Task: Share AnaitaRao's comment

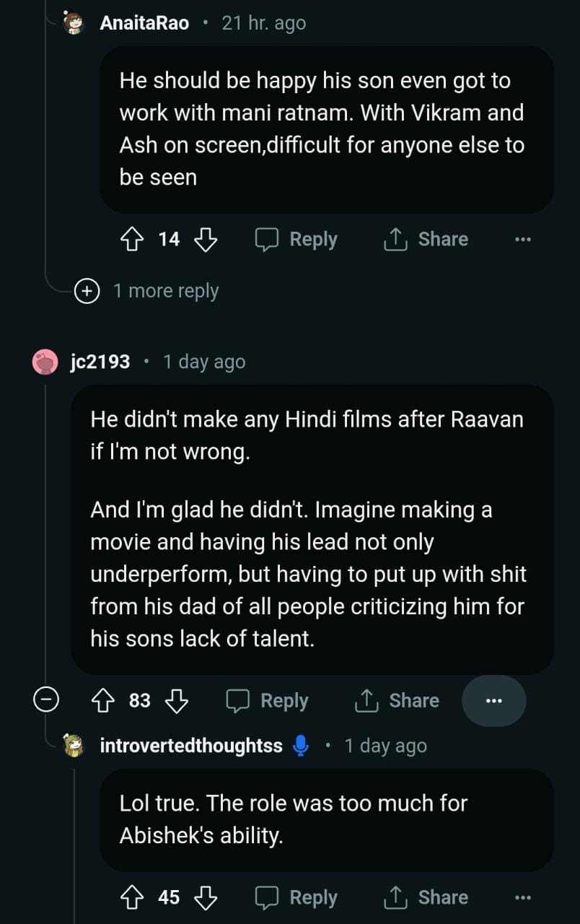Action: pyautogui.click(x=426, y=239)
